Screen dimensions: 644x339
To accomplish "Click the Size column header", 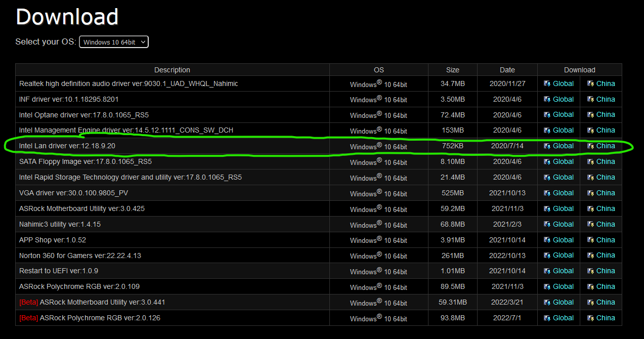I will [x=453, y=70].
